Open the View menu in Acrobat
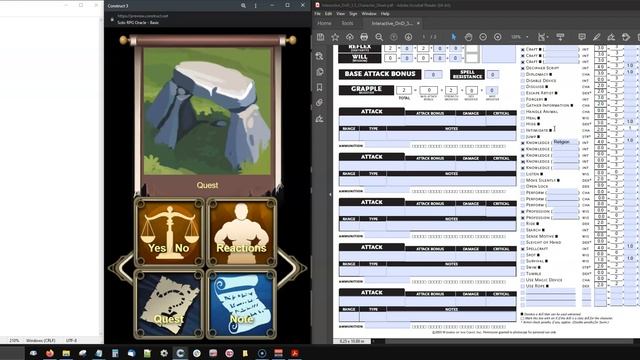This screenshot has width=640, height=360. point(340,13)
